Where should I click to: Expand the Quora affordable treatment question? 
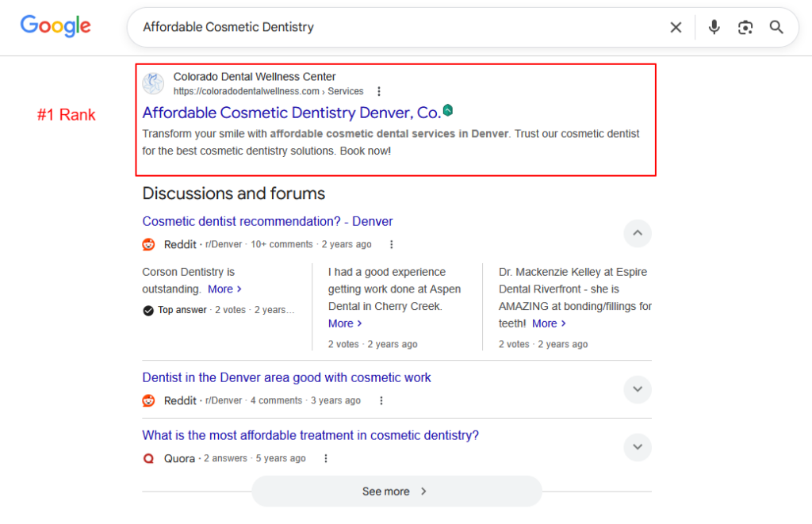(638, 447)
